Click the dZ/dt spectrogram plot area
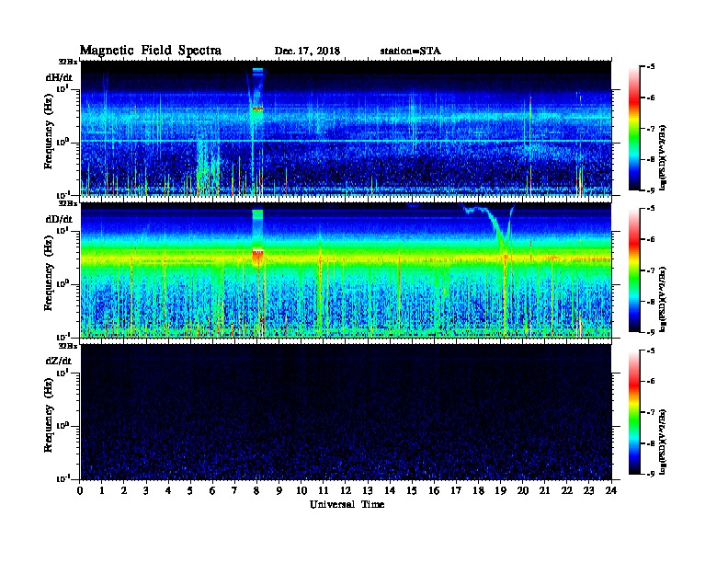The image size is (728, 563). (x=346, y=412)
